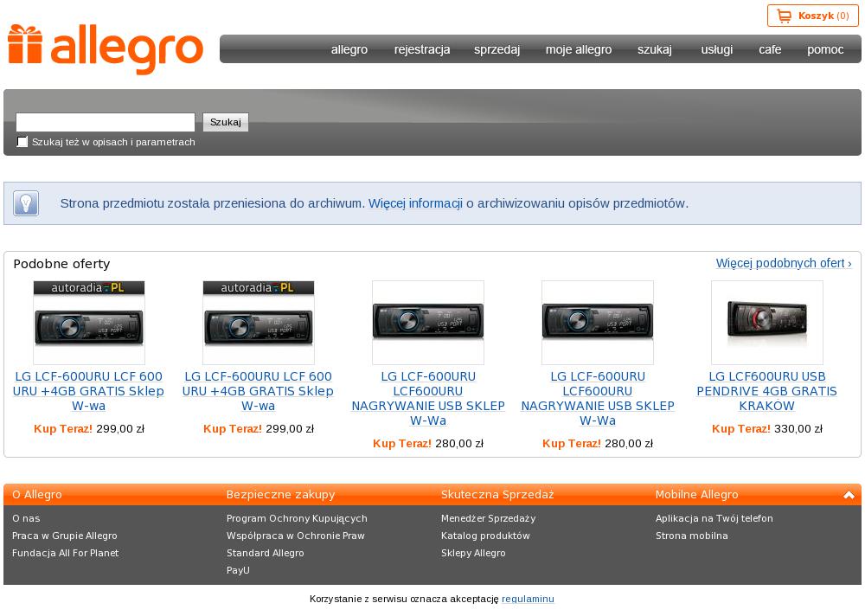Open 'moje allegro' menu item
The image size is (865, 616).
(579, 49)
